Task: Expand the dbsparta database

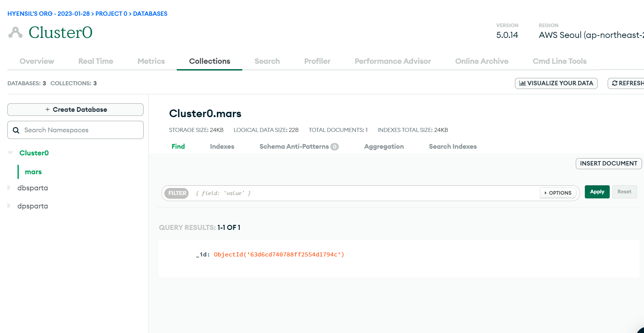Action: tap(9, 188)
